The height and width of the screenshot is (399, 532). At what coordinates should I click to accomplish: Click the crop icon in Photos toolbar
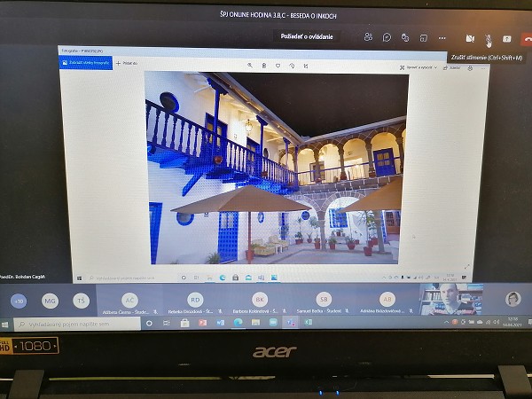click(306, 66)
